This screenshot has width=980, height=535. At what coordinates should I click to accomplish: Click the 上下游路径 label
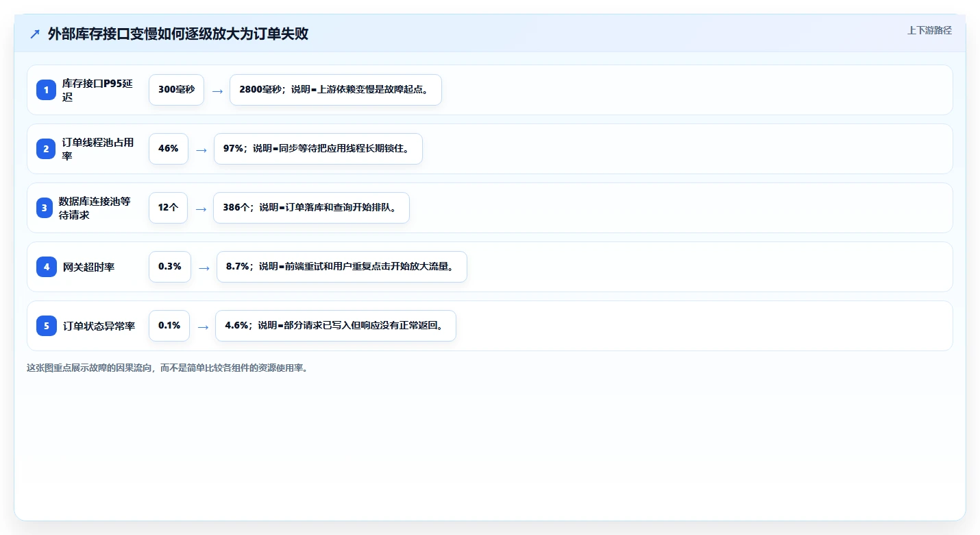click(x=929, y=30)
